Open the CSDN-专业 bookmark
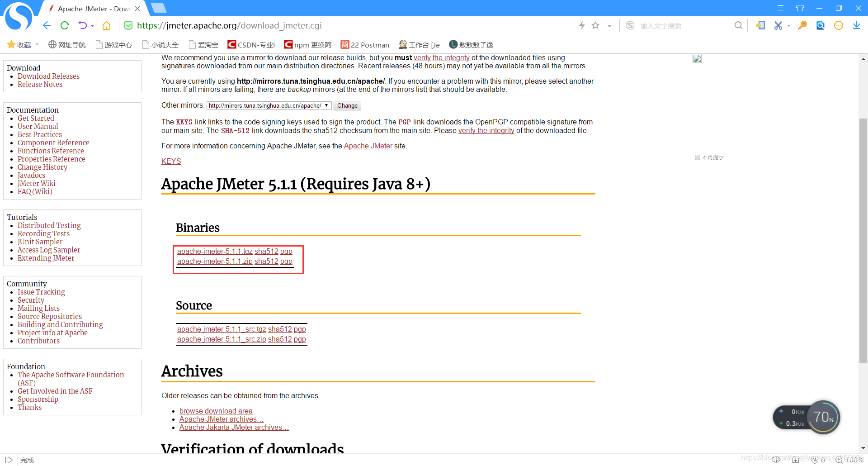Viewport: 868px width, 466px height. click(251, 44)
